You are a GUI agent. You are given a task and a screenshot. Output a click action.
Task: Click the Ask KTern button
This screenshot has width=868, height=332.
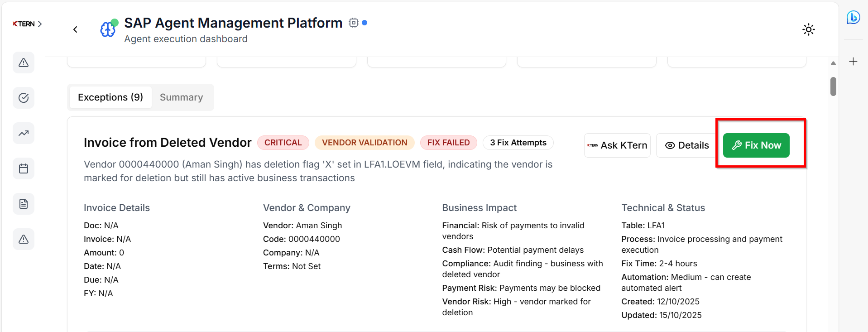point(617,145)
